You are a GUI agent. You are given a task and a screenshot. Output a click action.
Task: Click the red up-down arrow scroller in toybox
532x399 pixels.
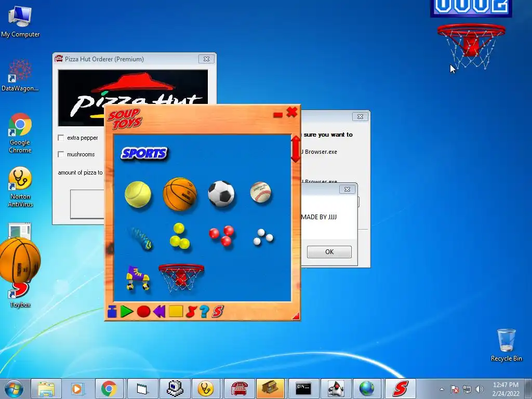(x=295, y=149)
